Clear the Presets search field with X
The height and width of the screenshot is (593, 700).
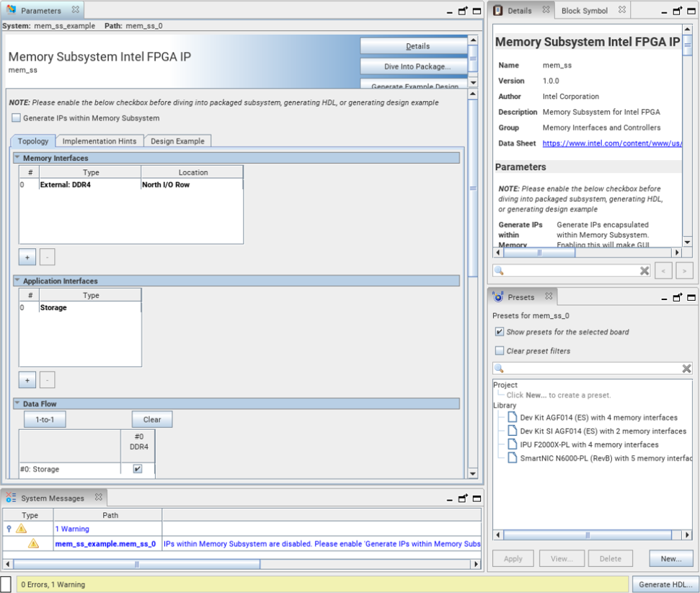point(686,369)
